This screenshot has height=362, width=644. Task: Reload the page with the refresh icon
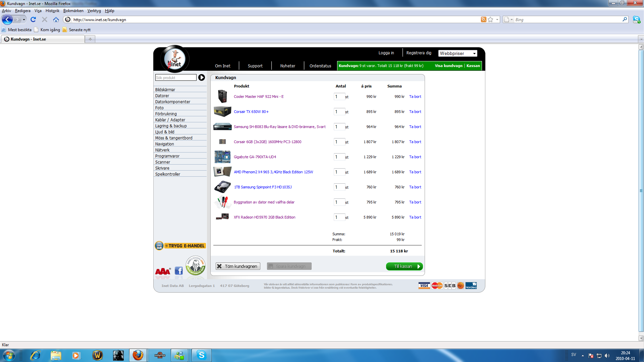33,19
